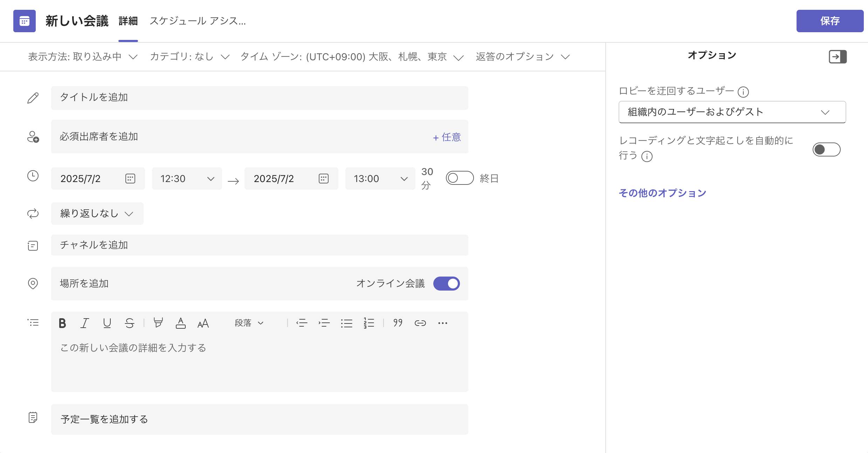This screenshot has width=868, height=453.
Task: Click the recurrence arrows icon
Action: (33, 214)
